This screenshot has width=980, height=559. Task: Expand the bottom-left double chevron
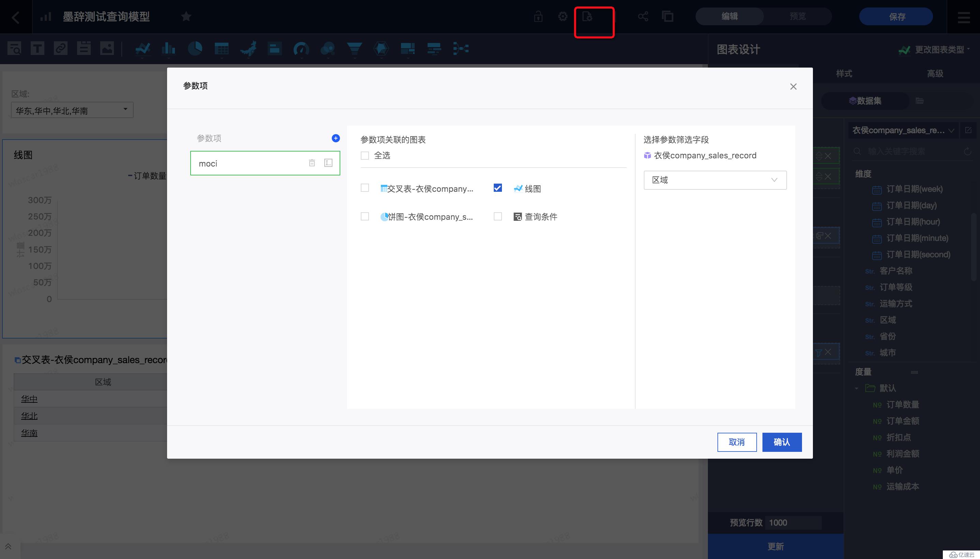click(x=8, y=546)
